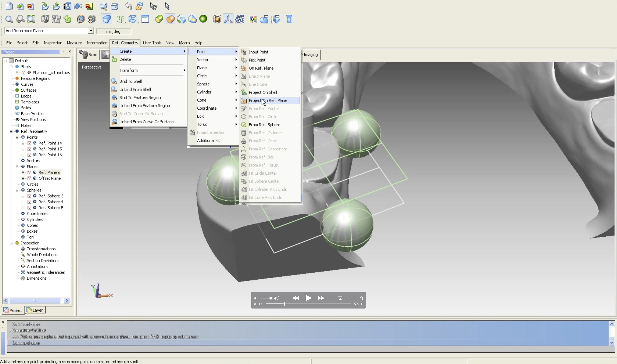The width and height of the screenshot is (617, 364).
Task: Collapse the Ref. Geometry tree node
Action: [x=11, y=131]
